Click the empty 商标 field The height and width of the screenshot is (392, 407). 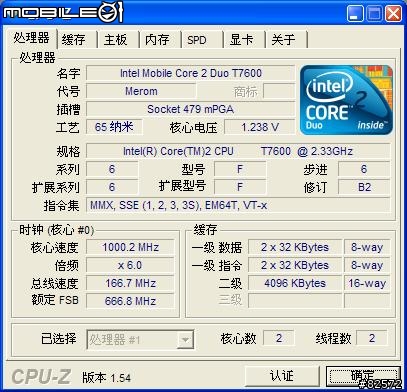tap(279, 91)
